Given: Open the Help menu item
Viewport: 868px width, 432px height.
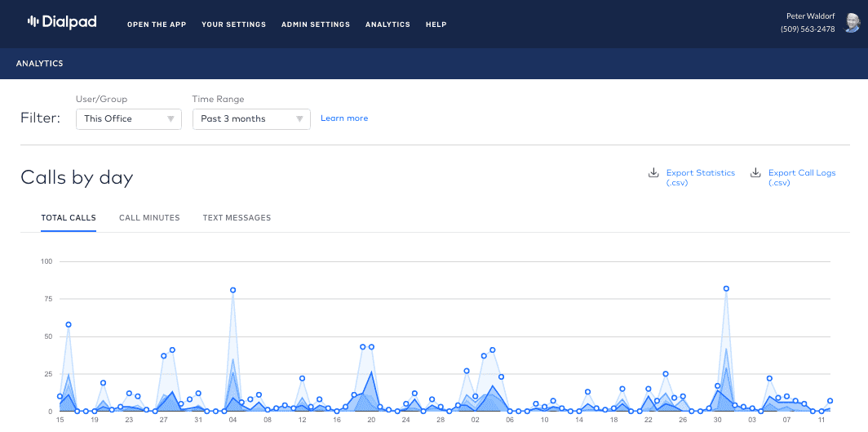Looking at the screenshot, I should point(436,24).
